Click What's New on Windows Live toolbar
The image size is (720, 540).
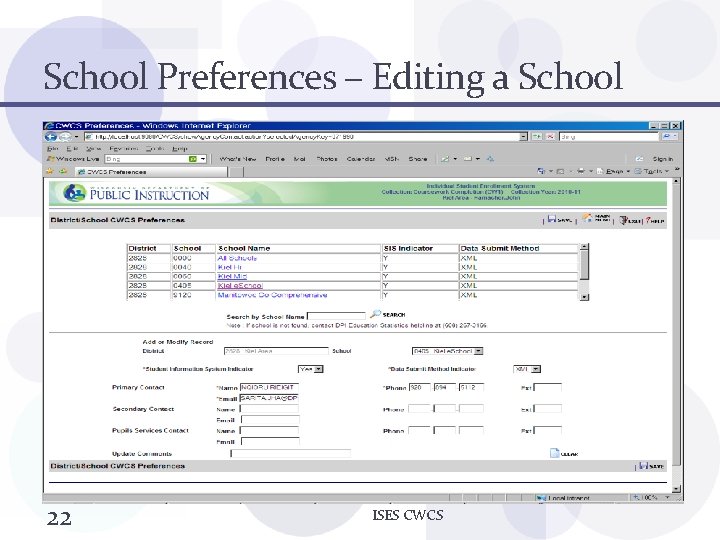pos(237,159)
